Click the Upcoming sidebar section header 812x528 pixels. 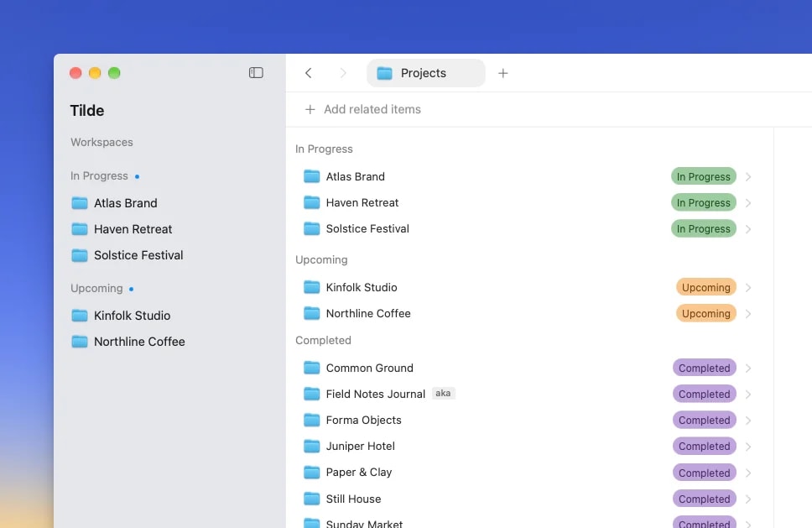click(x=96, y=288)
